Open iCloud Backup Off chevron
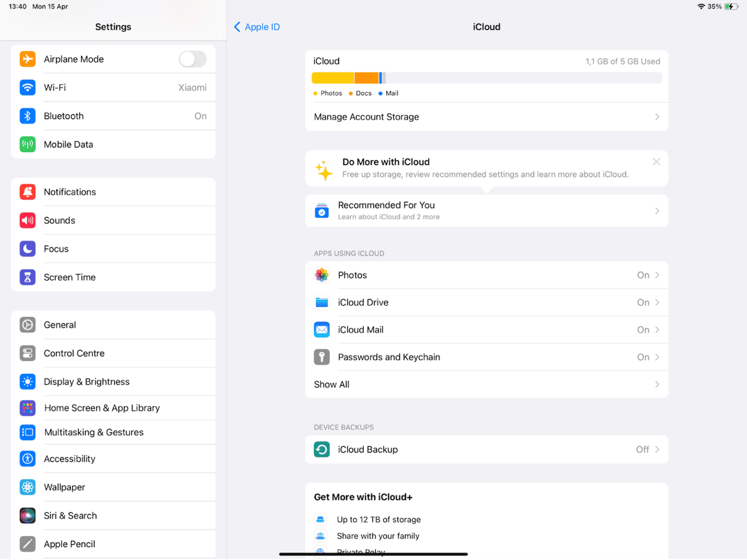The height and width of the screenshot is (560, 747). click(x=657, y=449)
